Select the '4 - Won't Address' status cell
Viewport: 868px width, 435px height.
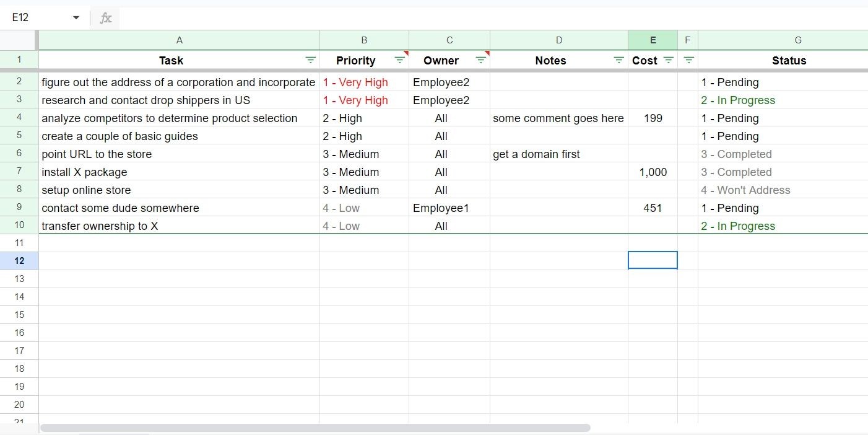pyautogui.click(x=783, y=190)
